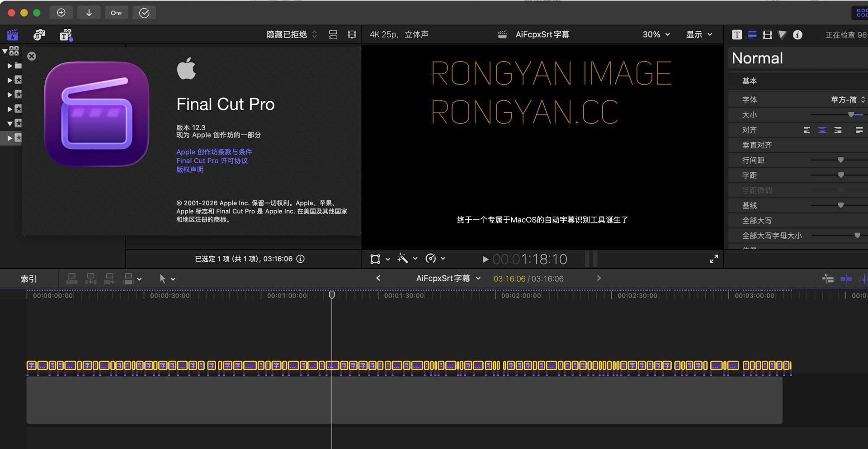This screenshot has width=868, height=449.
Task: Click the 00:01:30:00 ruler mark
Action: click(x=404, y=296)
